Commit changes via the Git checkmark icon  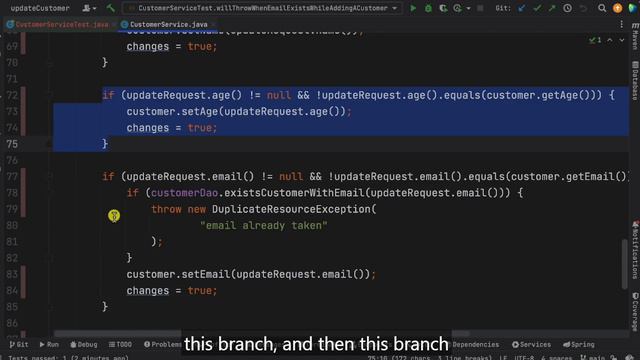[537, 8]
